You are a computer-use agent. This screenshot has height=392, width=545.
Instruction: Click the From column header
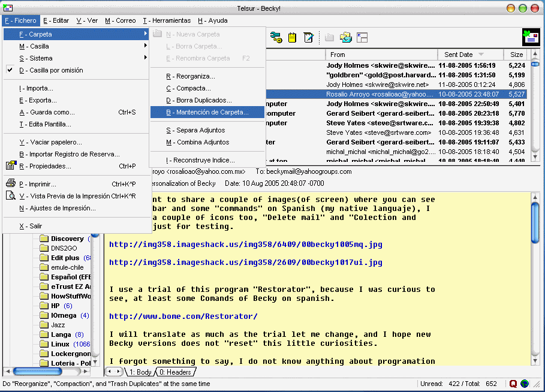click(381, 54)
